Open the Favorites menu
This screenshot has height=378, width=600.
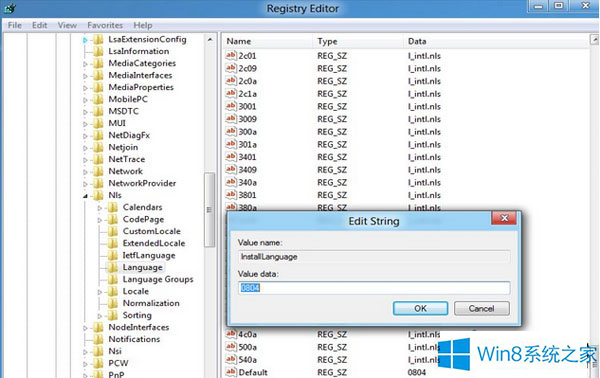(x=105, y=25)
